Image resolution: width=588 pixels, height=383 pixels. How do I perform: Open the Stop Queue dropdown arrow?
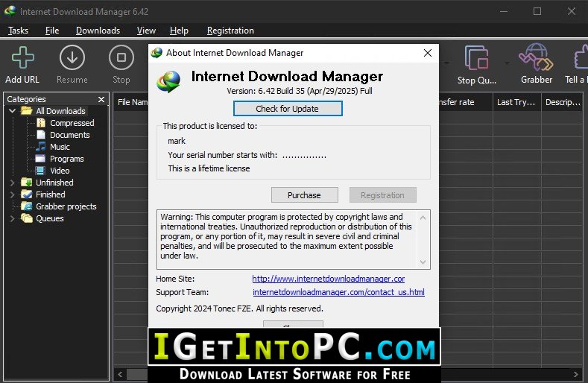pyautogui.click(x=507, y=63)
